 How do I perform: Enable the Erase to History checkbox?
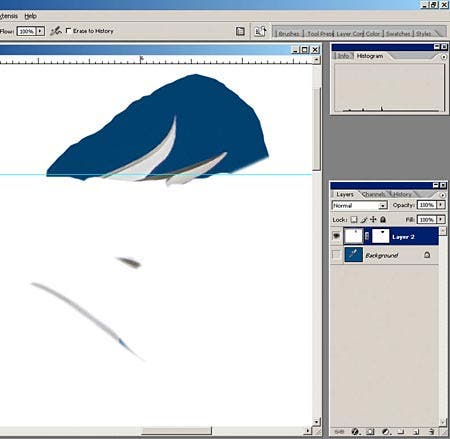coord(69,31)
